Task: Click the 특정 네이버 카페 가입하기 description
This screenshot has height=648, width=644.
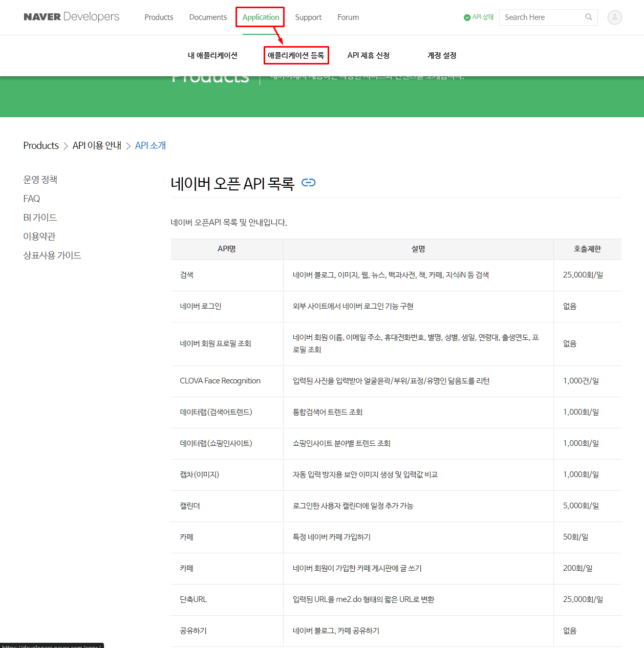Action: (x=332, y=537)
